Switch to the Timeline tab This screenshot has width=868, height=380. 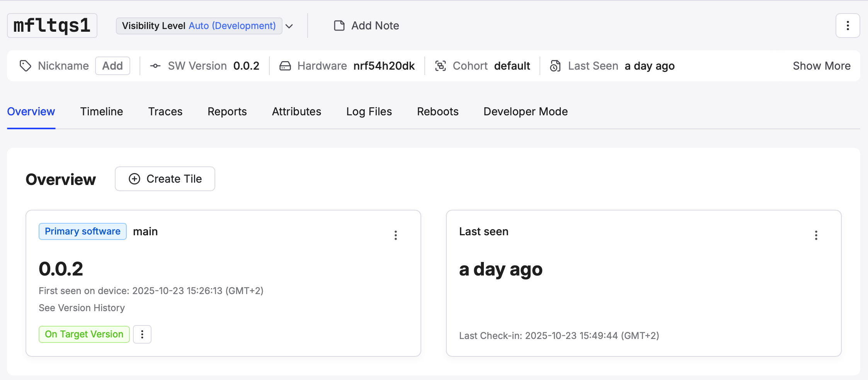[x=102, y=111]
